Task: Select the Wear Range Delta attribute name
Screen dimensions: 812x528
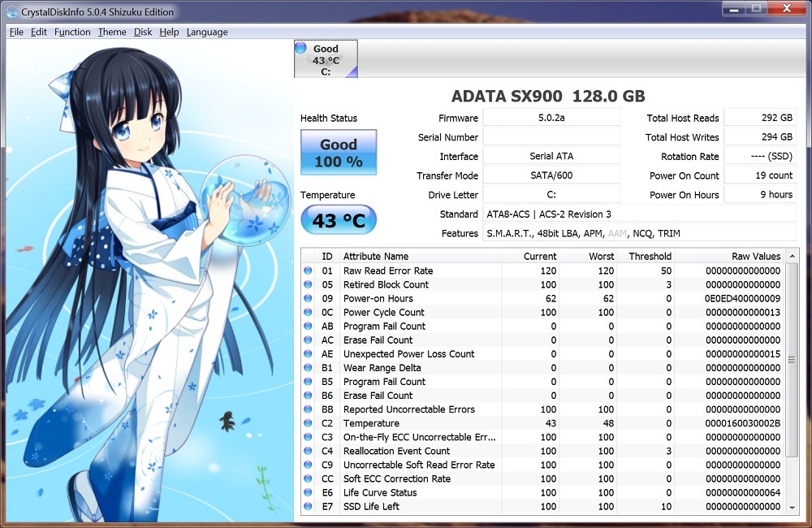Action: 382,368
